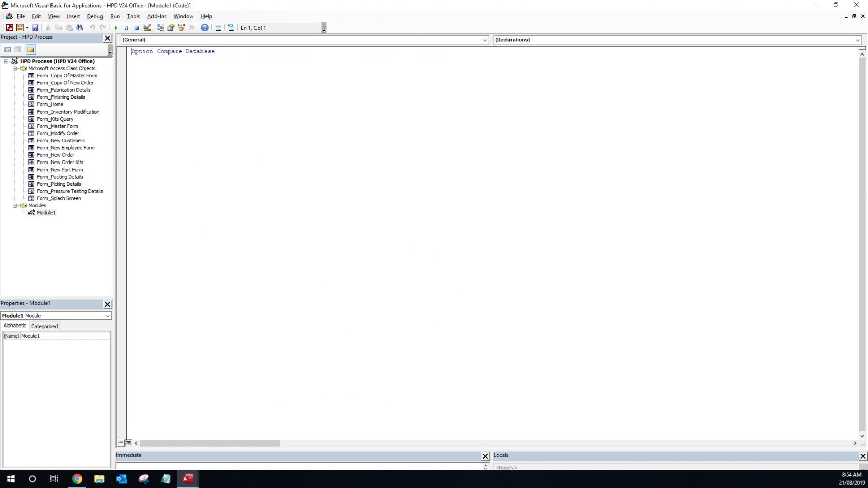Click the Undo arrow icon
The height and width of the screenshot is (488, 868).
(x=92, y=28)
